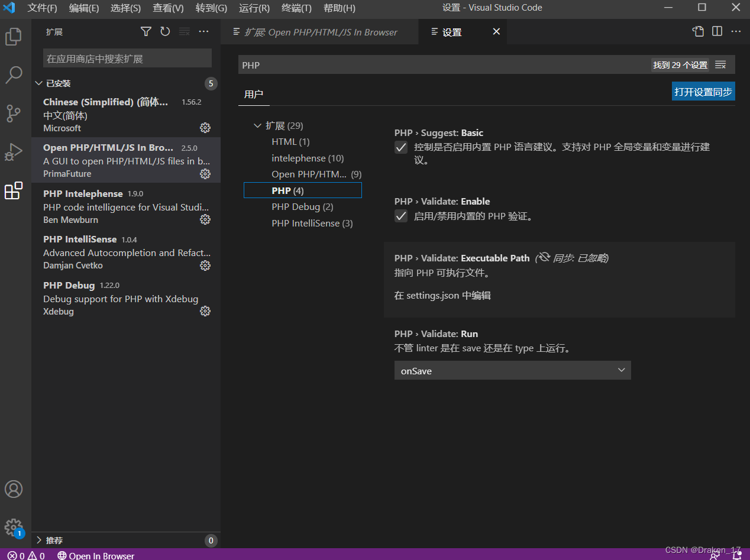Click Open In Browser in the status bar

pos(96,555)
